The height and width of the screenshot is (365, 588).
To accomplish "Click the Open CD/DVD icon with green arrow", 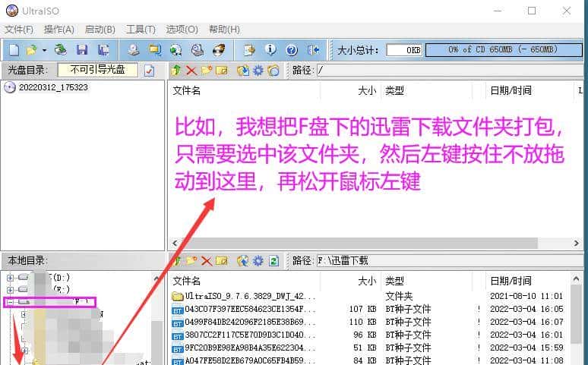I will (x=60, y=50).
